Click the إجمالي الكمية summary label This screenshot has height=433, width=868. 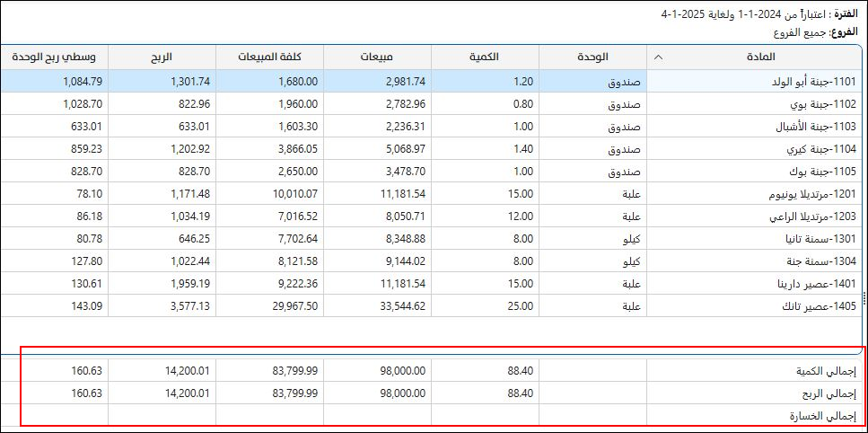tap(827, 372)
